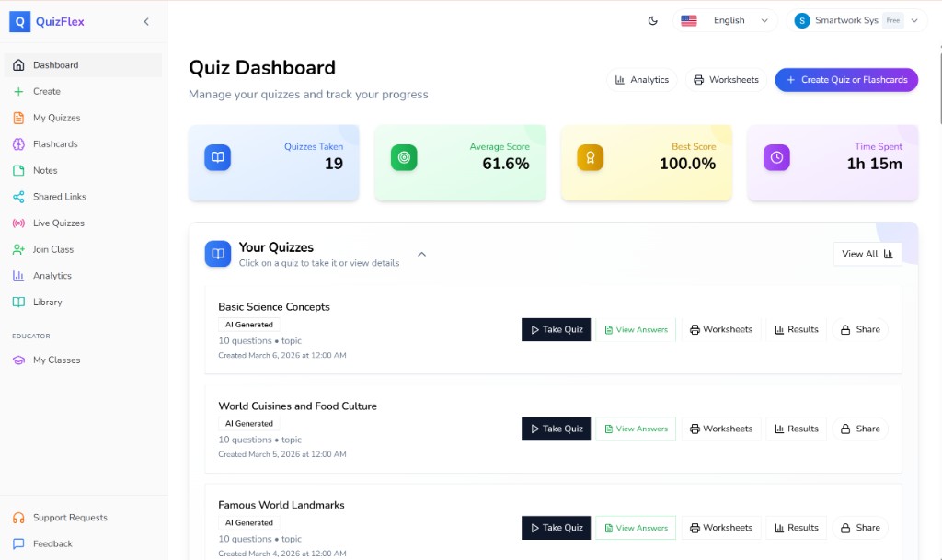View answers for World Cuisines quiz
The height and width of the screenshot is (560, 942).
636,429
